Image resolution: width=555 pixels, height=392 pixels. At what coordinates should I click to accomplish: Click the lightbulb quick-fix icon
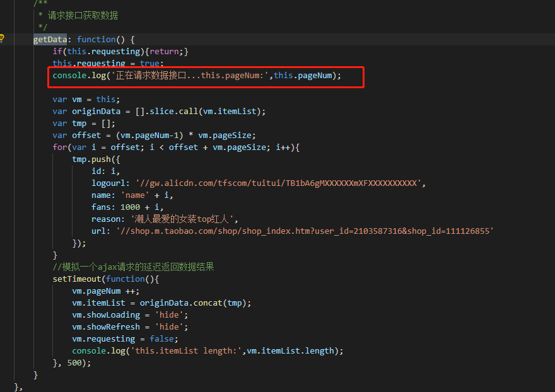(2, 38)
